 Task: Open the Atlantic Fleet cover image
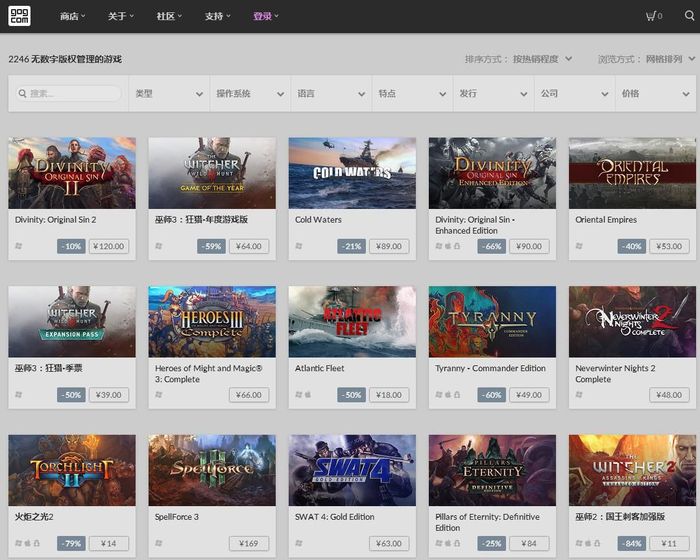(x=352, y=322)
